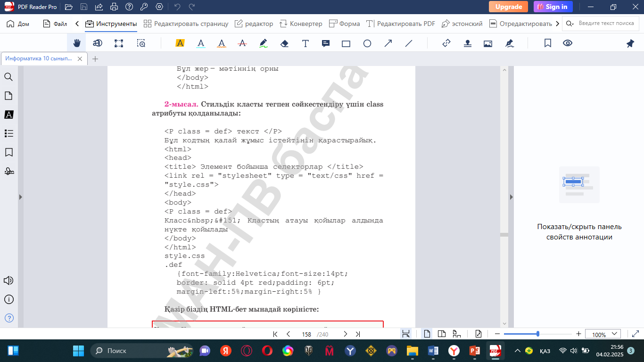Image resolution: width=644 pixels, height=362 pixels.
Task: Select the Arrow annotation tool
Action: (388, 43)
